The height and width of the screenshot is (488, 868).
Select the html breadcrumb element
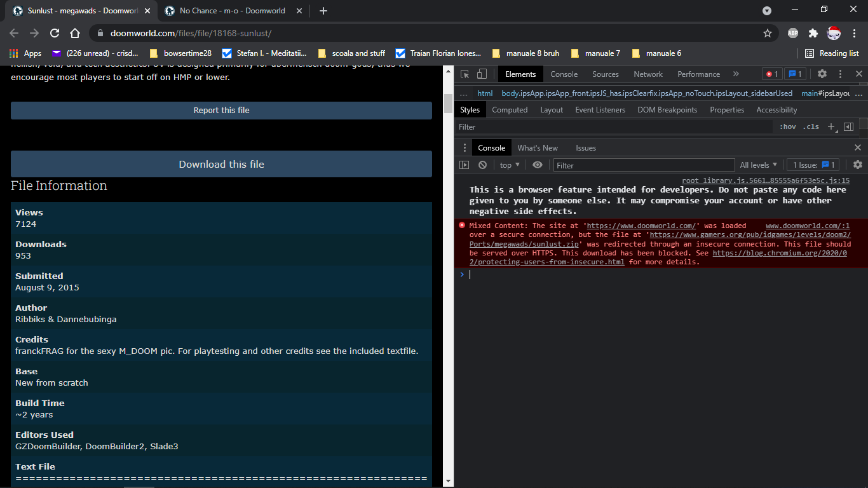[485, 93]
